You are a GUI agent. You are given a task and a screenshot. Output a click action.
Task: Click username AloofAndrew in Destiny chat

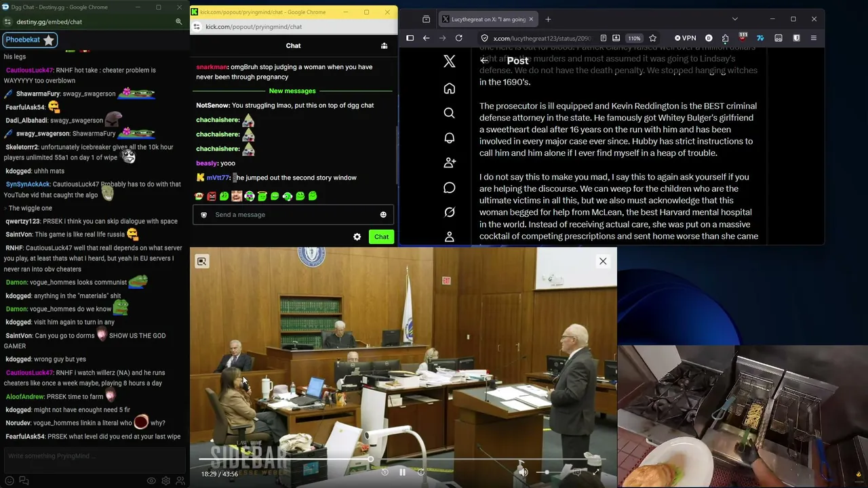25,396
